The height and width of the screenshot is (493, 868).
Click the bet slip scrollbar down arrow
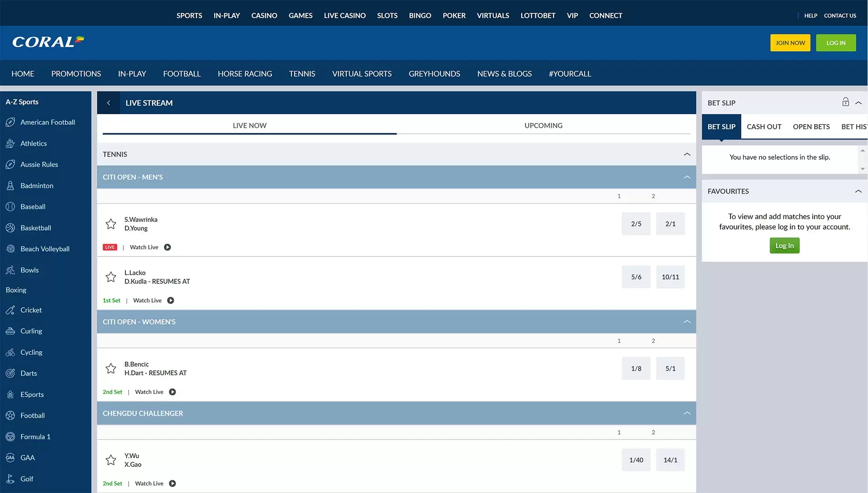pos(863,169)
